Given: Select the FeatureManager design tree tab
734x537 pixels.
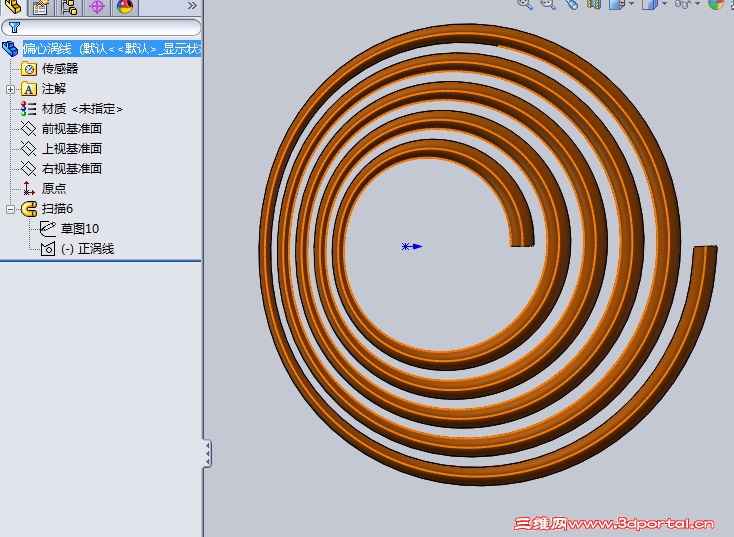Looking at the screenshot, I should point(13,7).
